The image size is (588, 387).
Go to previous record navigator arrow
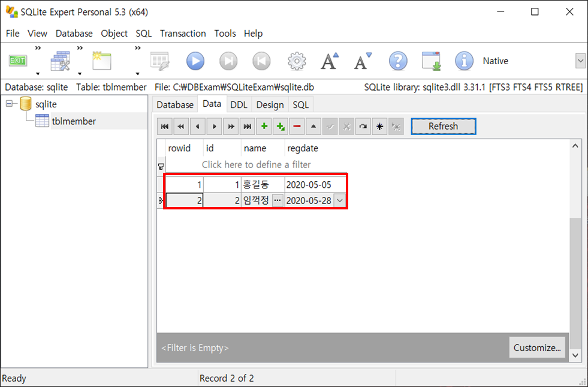pyautogui.click(x=198, y=127)
